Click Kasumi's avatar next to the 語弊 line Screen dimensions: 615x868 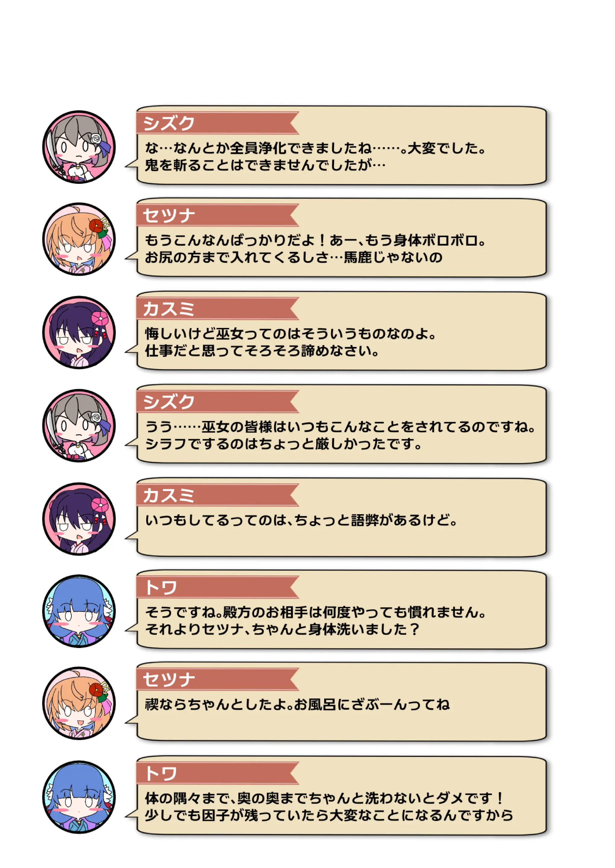(79, 519)
